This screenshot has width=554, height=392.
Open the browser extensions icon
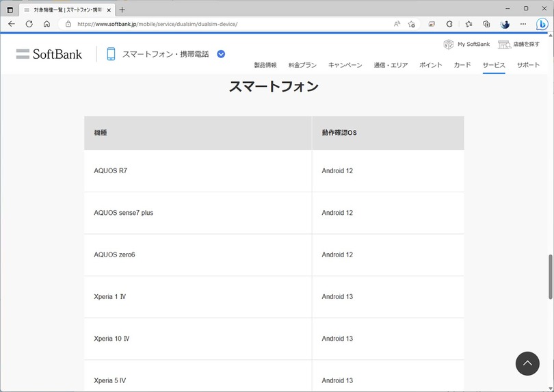pos(449,24)
